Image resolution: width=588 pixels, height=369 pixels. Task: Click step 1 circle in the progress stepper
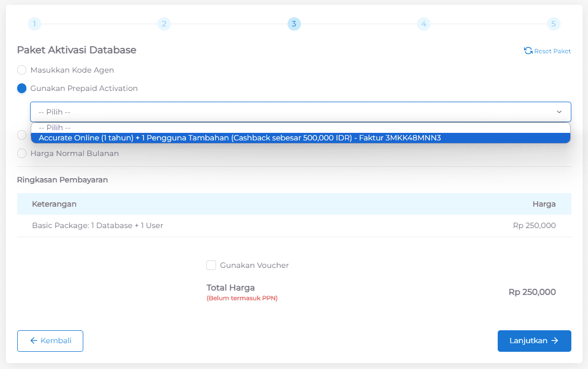(x=34, y=24)
